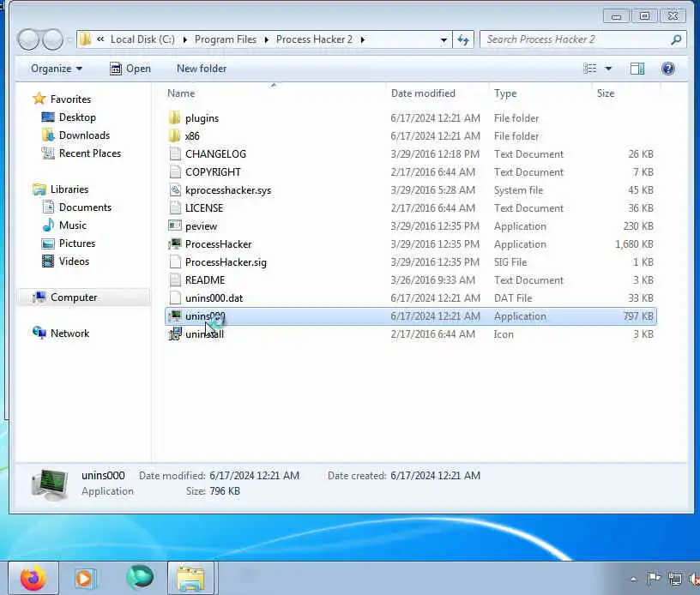Viewport: 700px width, 595px height.
Task: Open the view options dropdown arrow
Action: pos(608,69)
